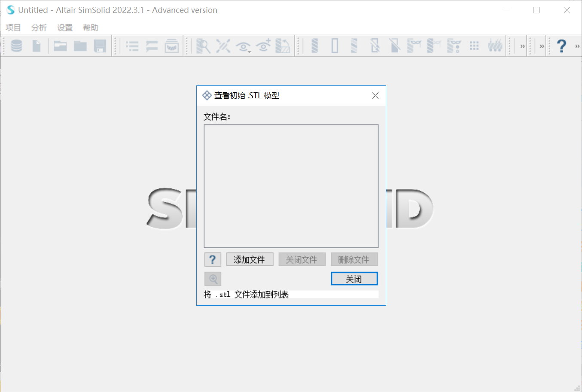Close the 查看初始 .STL 模型 dialog with X
The image size is (582, 392).
click(x=375, y=95)
